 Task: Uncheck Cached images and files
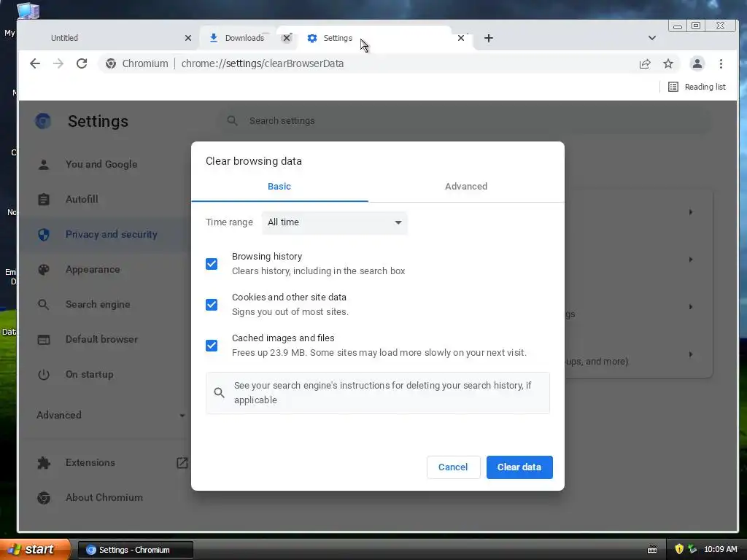point(212,345)
